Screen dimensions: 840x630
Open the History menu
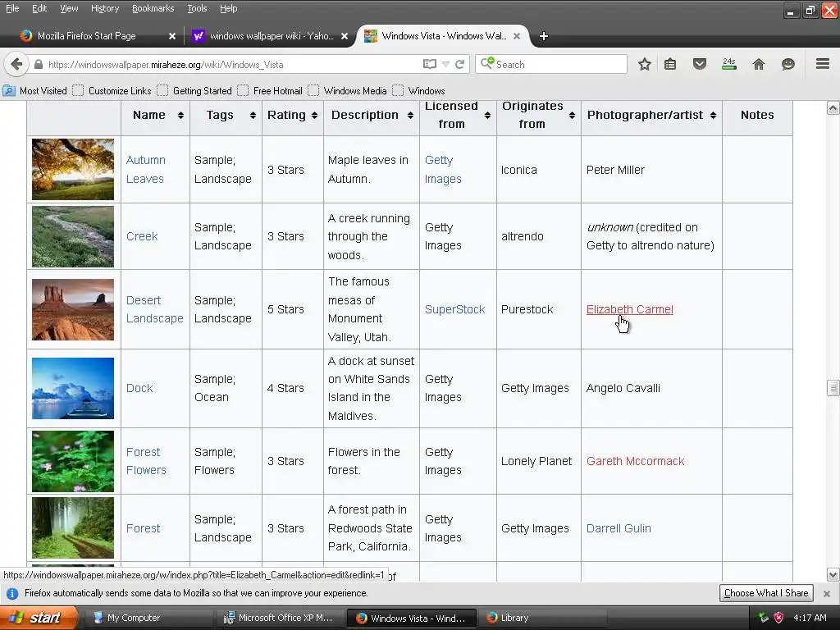click(105, 8)
